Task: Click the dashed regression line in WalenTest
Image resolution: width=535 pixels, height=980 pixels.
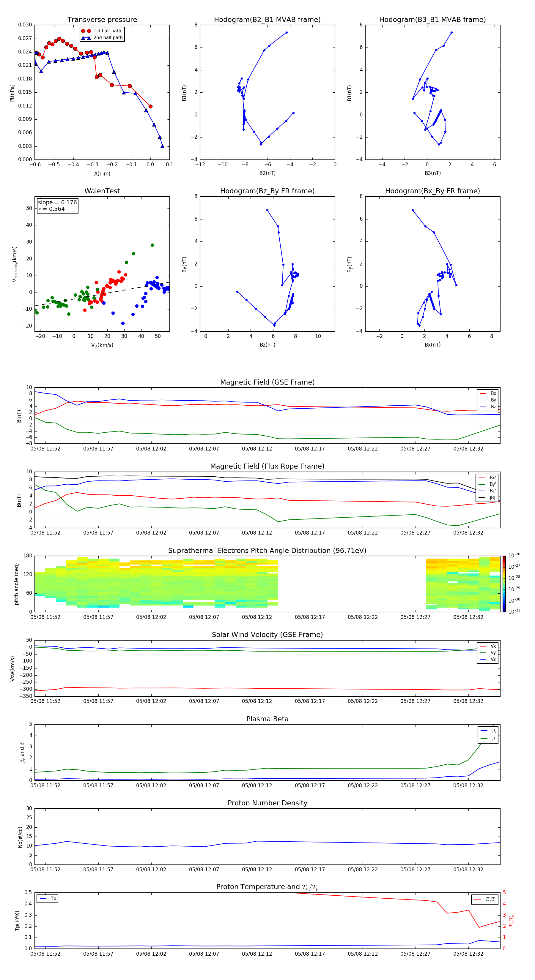Action: click(102, 294)
